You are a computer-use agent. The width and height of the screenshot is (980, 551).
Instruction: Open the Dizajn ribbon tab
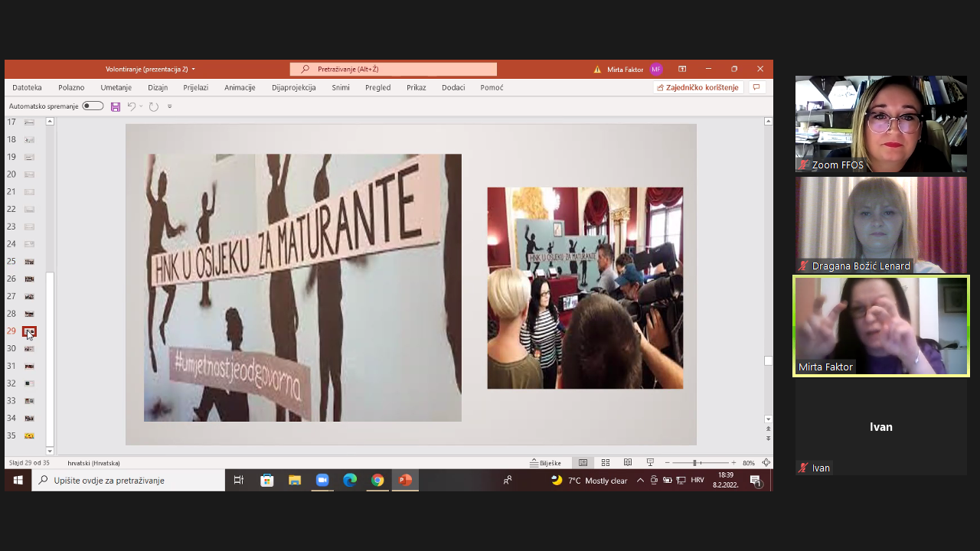(x=158, y=87)
